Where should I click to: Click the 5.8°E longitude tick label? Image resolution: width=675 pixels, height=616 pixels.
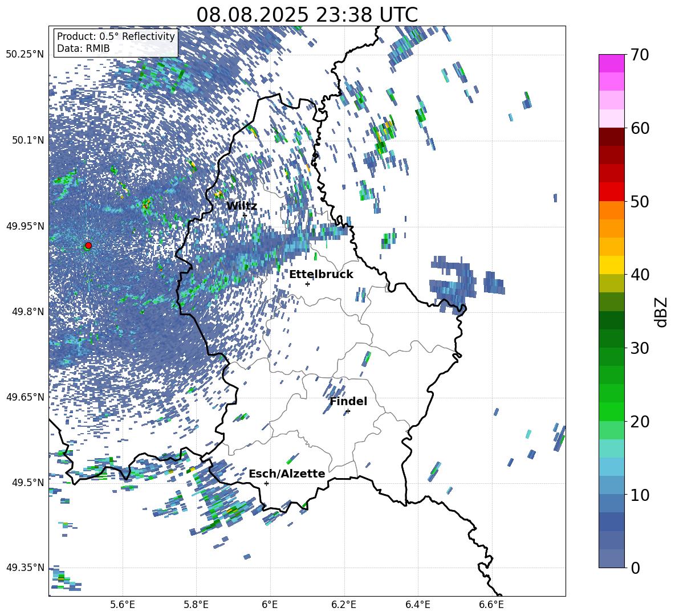(196, 605)
